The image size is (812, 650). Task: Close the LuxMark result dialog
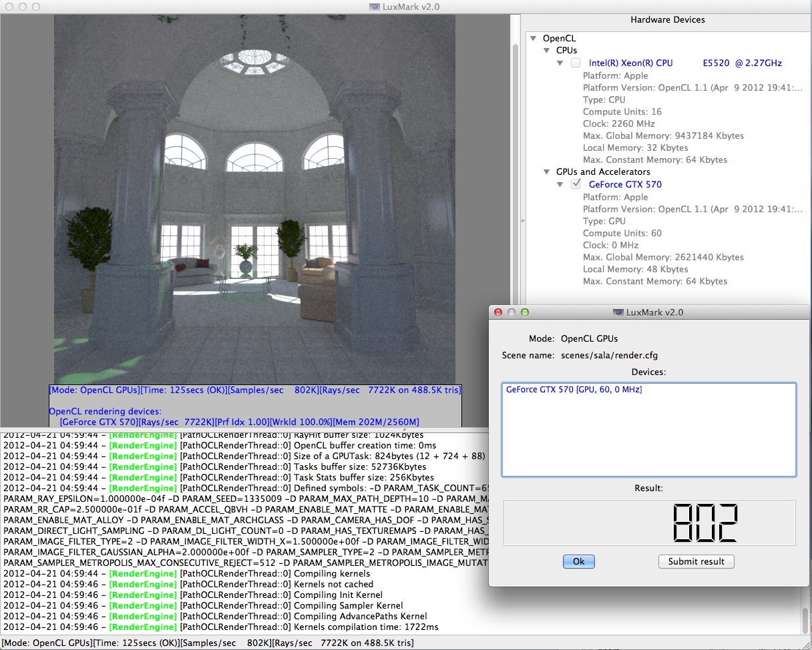[x=497, y=312]
